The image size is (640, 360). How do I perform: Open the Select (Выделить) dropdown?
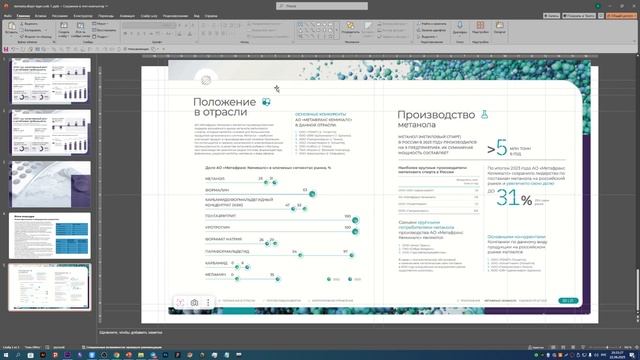pyautogui.click(x=427, y=37)
